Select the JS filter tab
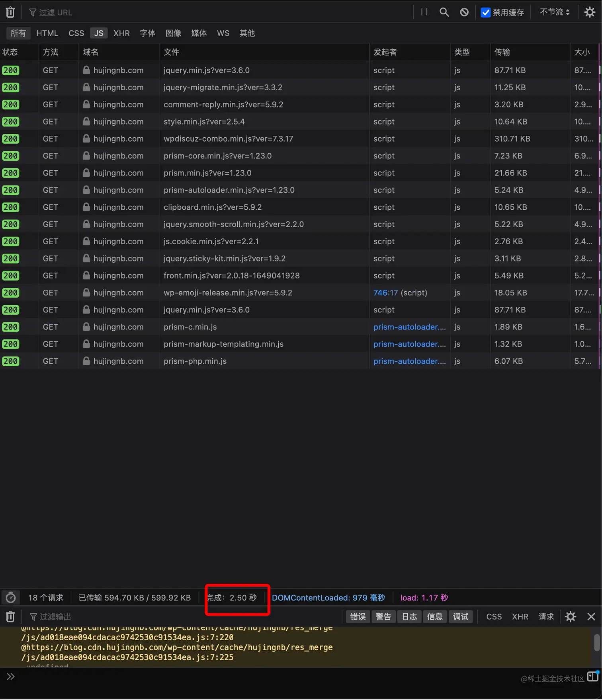This screenshot has width=602, height=700. [x=99, y=33]
